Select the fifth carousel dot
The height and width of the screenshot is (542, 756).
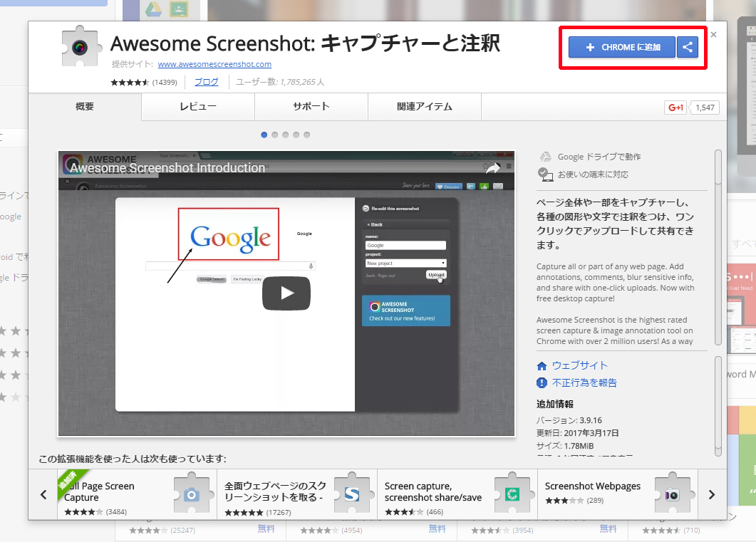[306, 135]
